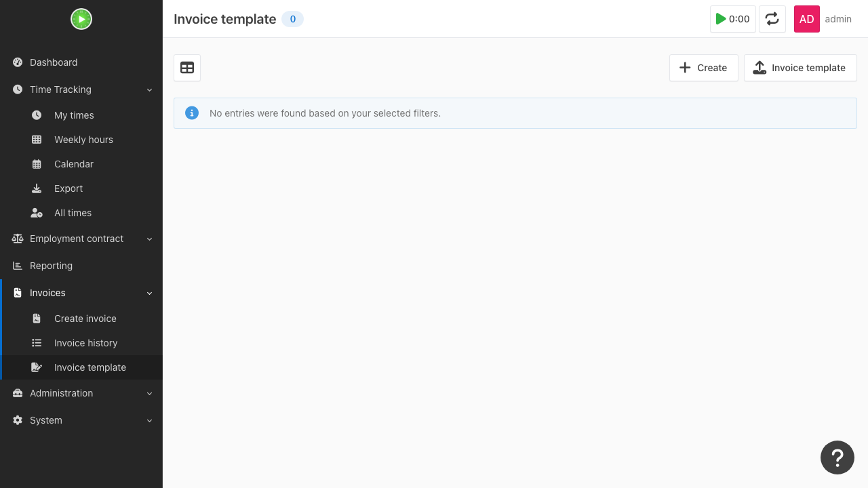
Task: Collapse the Time Tracking menu chevron
Action: pos(150,89)
